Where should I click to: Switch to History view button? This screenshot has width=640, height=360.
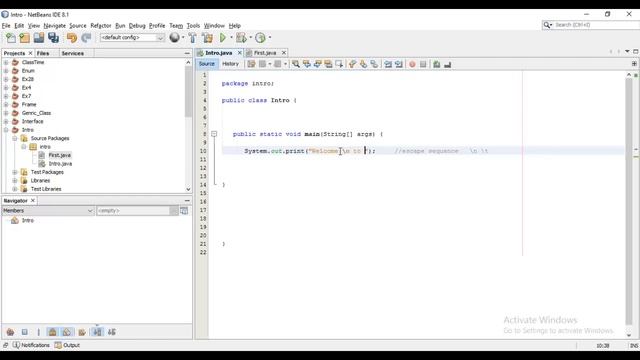tap(230, 64)
